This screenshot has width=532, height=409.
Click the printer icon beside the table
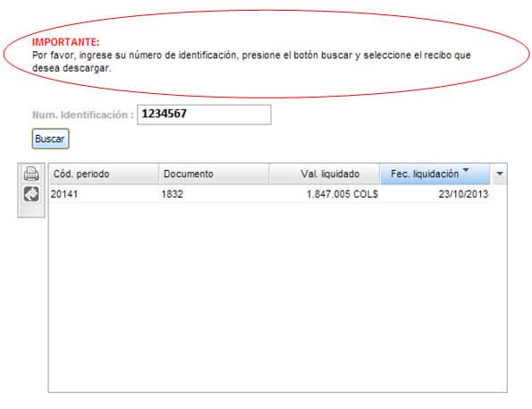click(x=31, y=174)
